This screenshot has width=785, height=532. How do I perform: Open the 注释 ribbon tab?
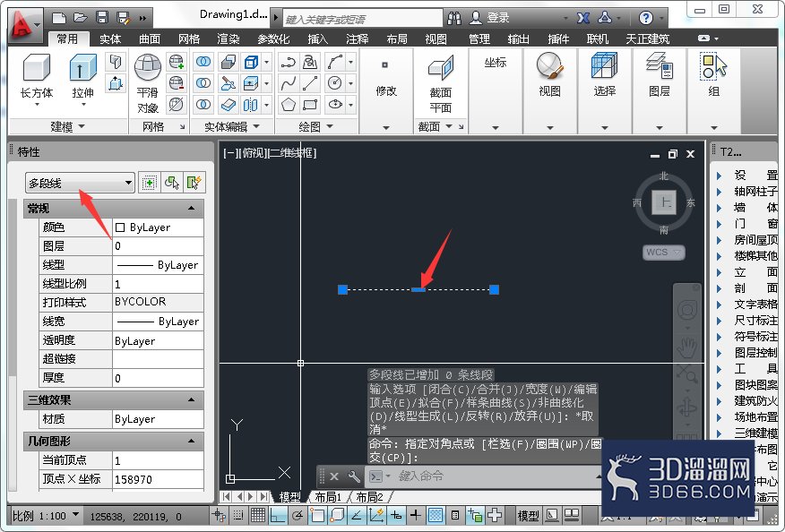pyautogui.click(x=358, y=39)
